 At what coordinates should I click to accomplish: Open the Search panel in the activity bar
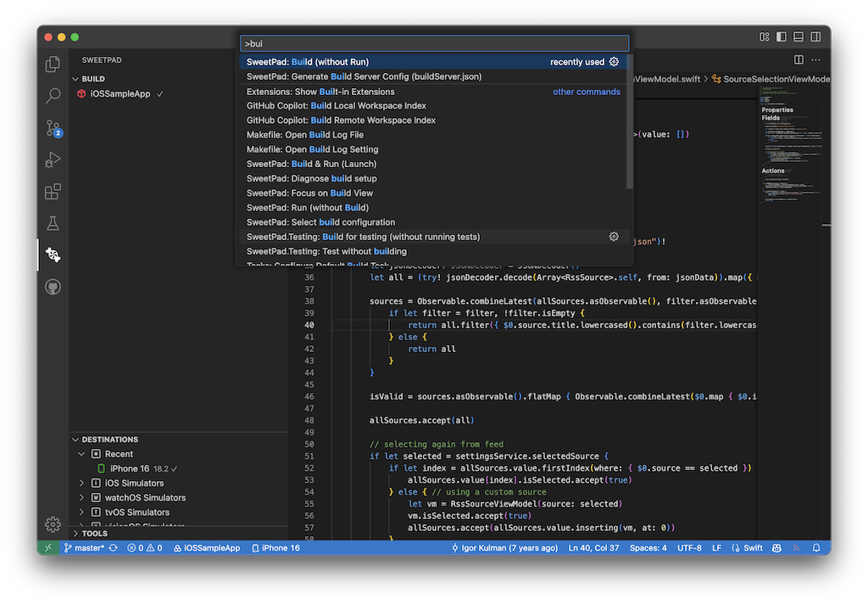[53, 96]
